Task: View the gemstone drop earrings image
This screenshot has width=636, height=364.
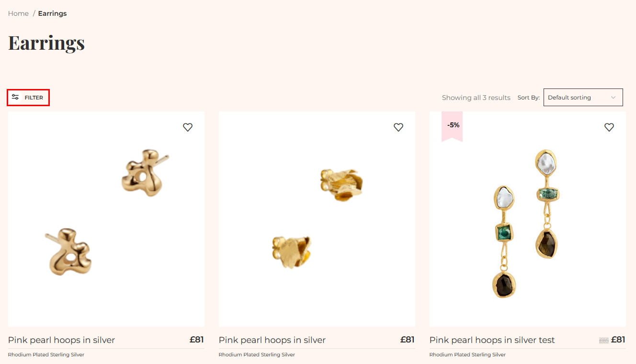Action: click(x=528, y=219)
